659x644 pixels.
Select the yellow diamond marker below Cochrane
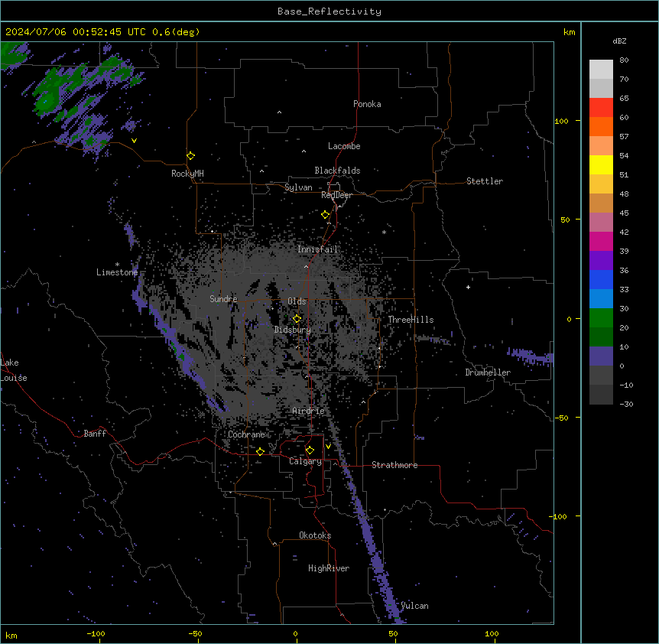click(x=260, y=451)
